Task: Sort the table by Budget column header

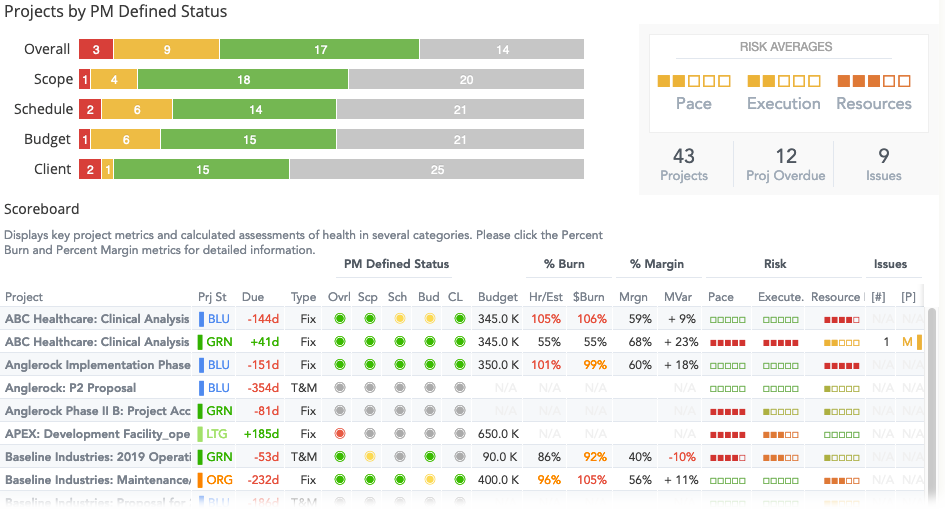Action: tap(498, 297)
